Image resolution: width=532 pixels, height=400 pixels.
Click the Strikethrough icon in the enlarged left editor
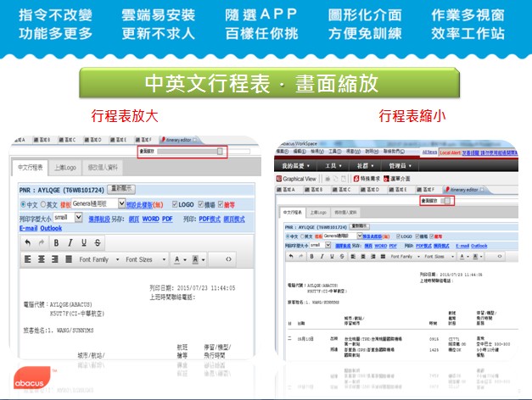[x=96, y=242]
